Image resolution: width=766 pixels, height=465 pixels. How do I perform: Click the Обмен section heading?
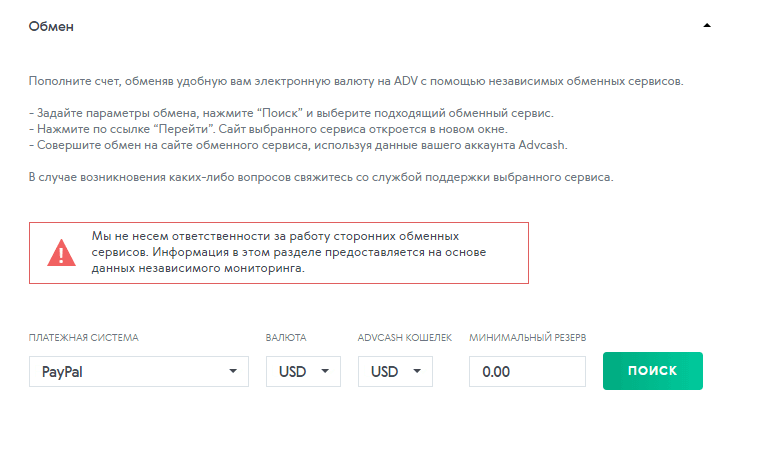51,26
